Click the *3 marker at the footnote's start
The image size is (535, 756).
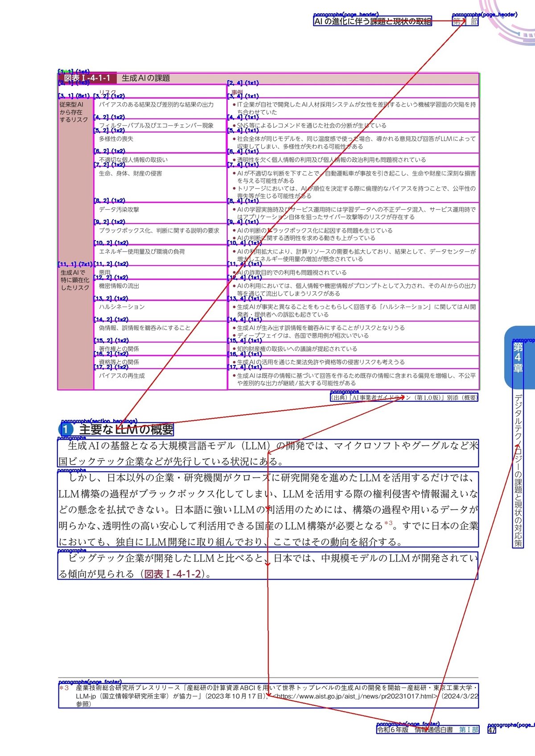pyautogui.click(x=64, y=688)
